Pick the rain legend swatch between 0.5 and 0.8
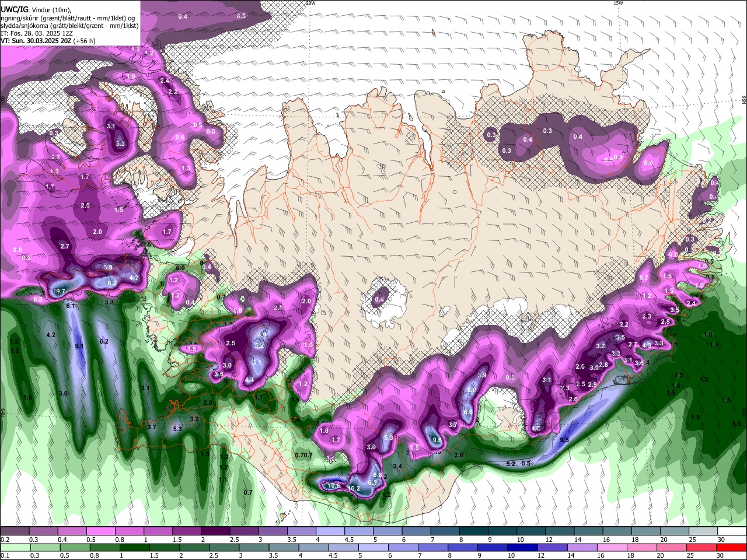This screenshot has height=560, width=747. [x=75, y=548]
